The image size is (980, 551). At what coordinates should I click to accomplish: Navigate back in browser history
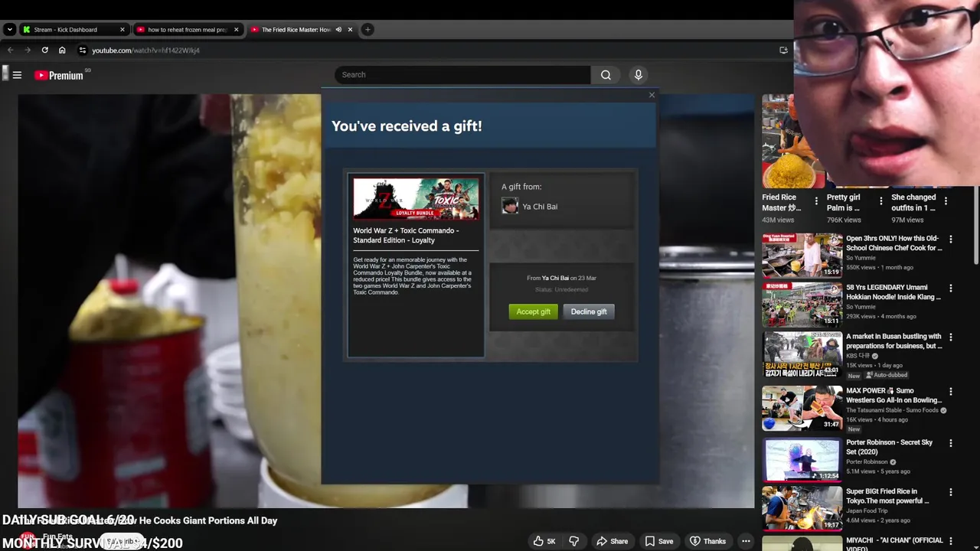tap(10, 51)
